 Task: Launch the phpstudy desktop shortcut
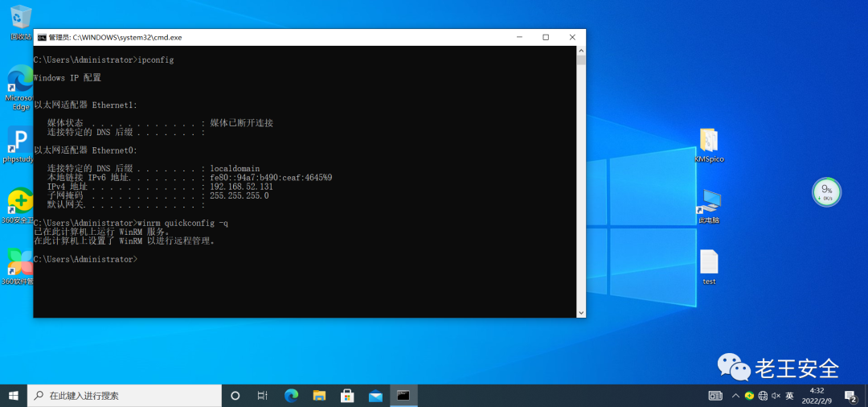pos(19,140)
